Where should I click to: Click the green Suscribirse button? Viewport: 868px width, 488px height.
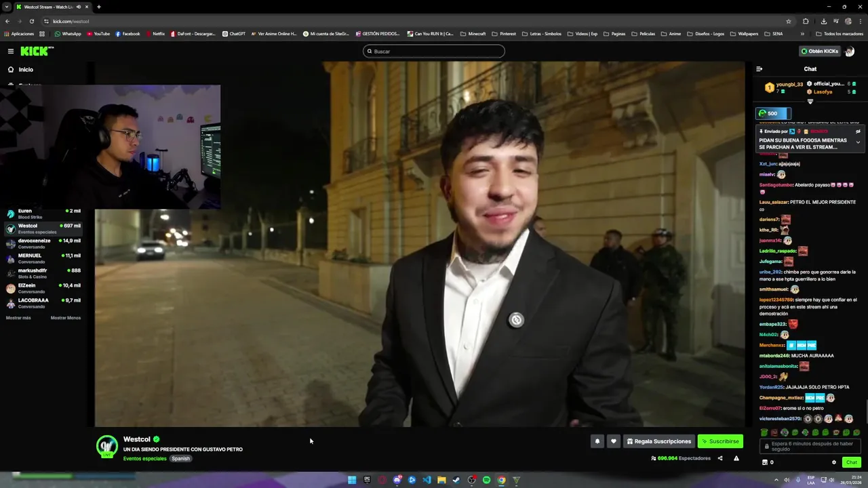[720, 441]
